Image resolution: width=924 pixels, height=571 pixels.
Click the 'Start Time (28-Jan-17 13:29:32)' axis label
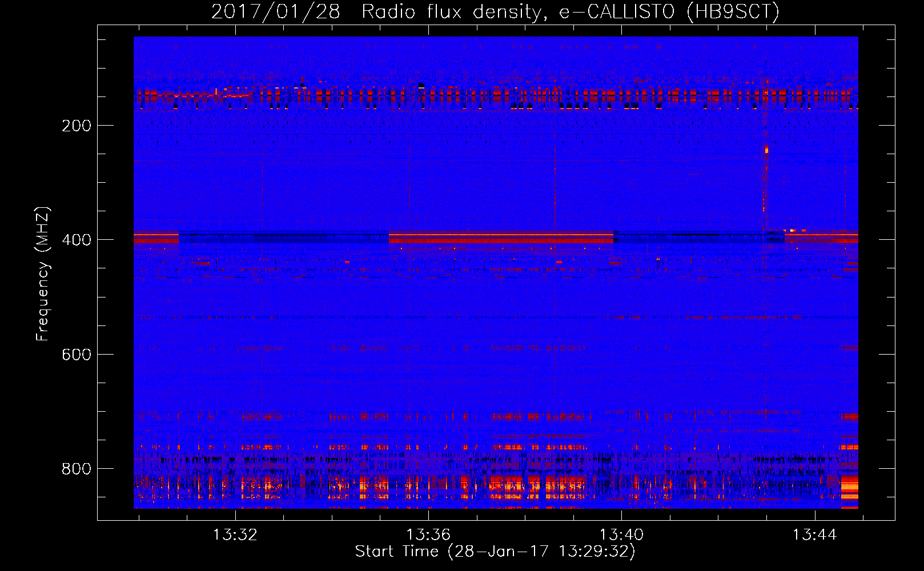tap(495, 552)
